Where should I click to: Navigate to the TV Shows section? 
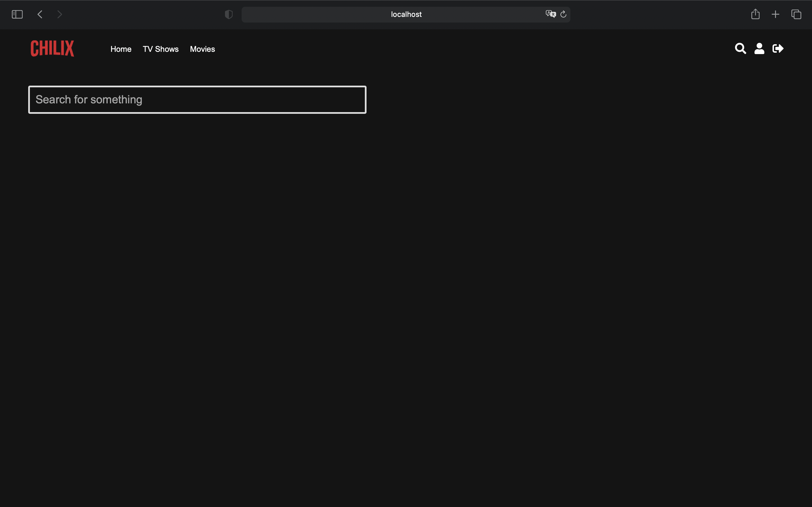(x=161, y=49)
